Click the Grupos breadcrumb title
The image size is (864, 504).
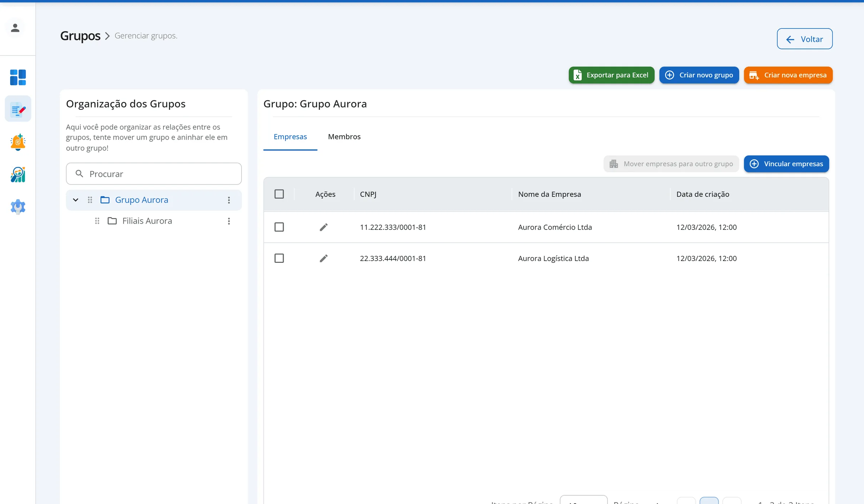click(80, 36)
